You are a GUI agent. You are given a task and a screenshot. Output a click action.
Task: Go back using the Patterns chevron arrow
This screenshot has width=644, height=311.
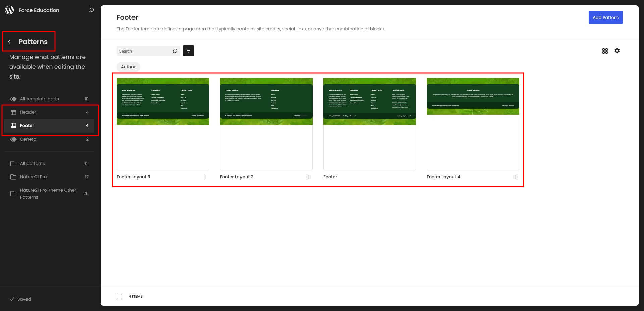click(9, 42)
